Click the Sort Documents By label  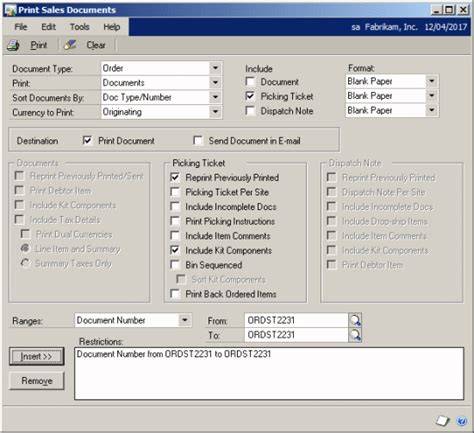(x=48, y=98)
